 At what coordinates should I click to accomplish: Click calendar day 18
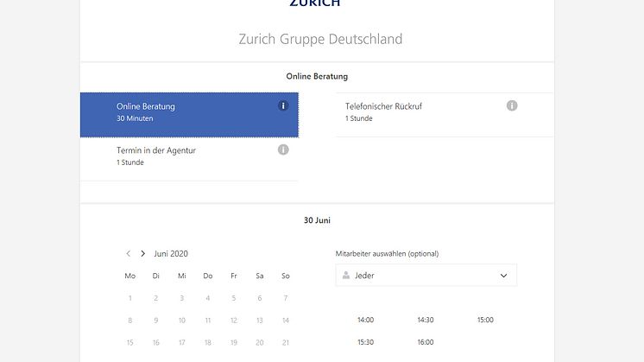(208, 342)
